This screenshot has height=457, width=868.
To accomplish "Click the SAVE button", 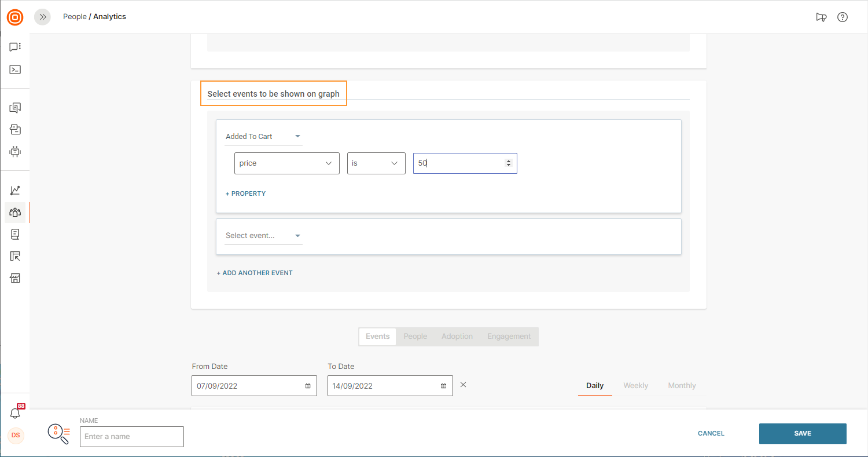I will [x=802, y=433].
